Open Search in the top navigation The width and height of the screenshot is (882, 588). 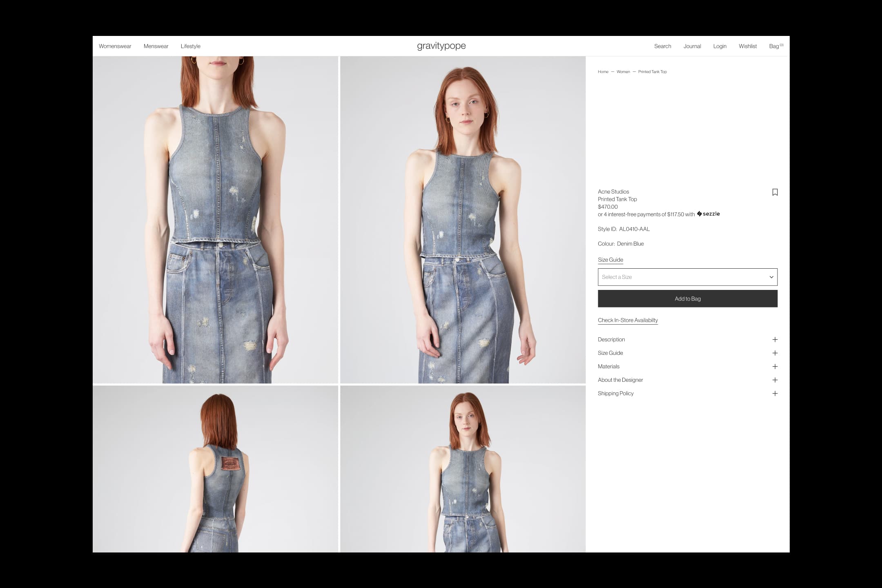(662, 46)
